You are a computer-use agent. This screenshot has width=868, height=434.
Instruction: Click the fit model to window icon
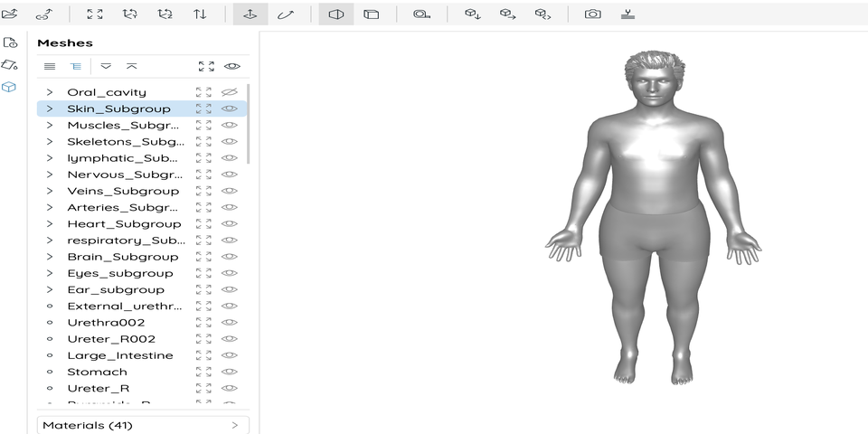pos(95,14)
